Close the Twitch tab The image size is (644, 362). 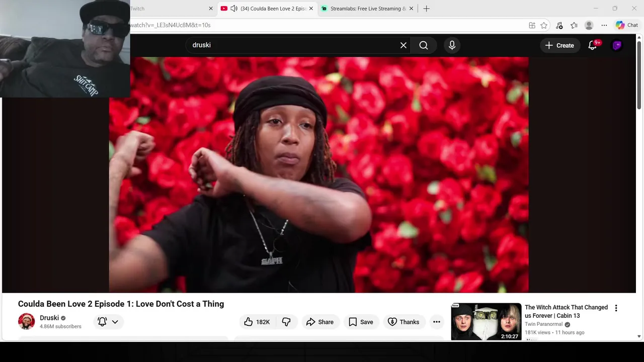tap(211, 9)
